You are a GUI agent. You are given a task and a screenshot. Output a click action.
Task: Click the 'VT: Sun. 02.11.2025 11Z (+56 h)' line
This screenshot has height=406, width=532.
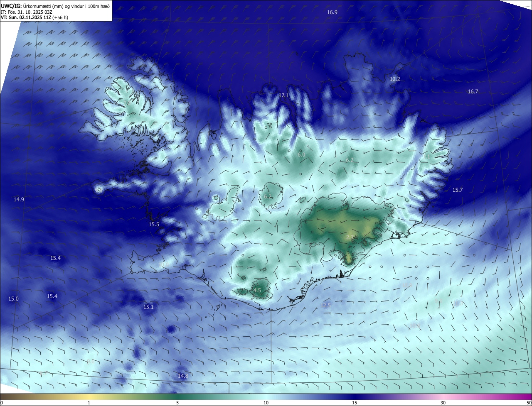point(34,17)
